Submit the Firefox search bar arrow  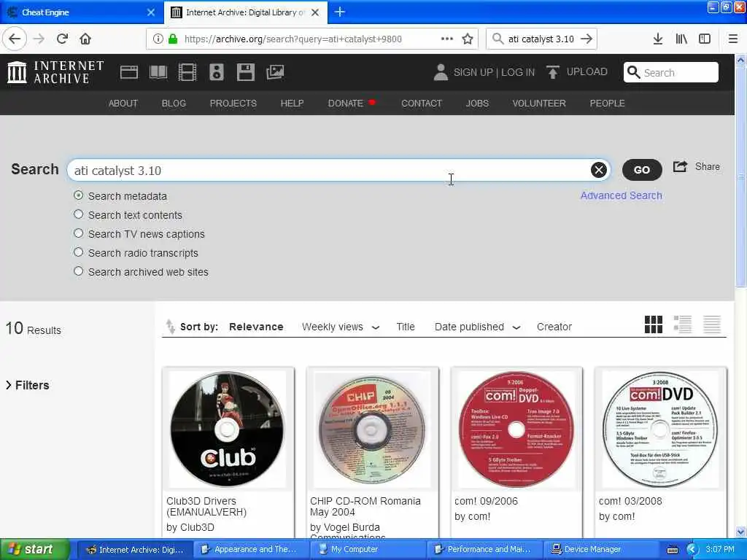point(587,39)
